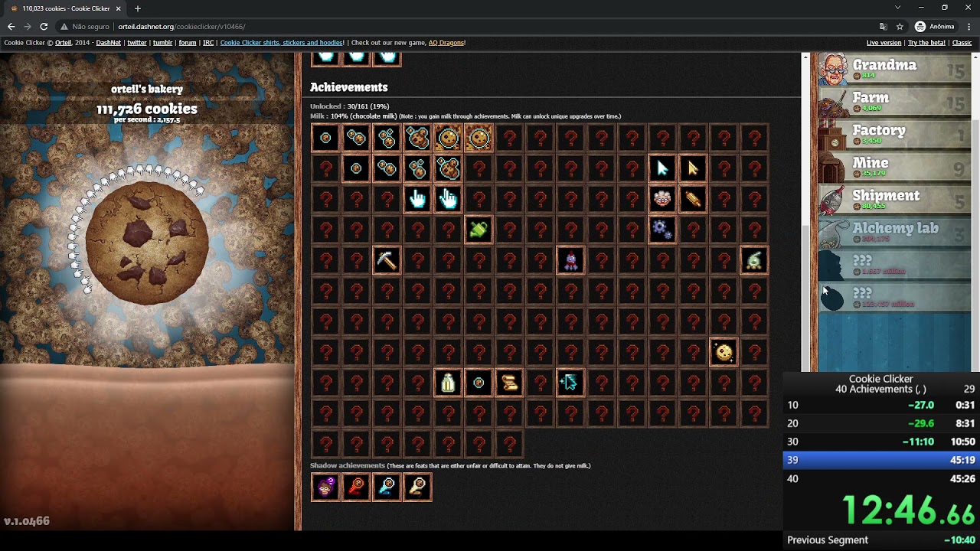The width and height of the screenshot is (980, 551).
Task: Open the AQ Dragons! game link
Action: point(446,43)
